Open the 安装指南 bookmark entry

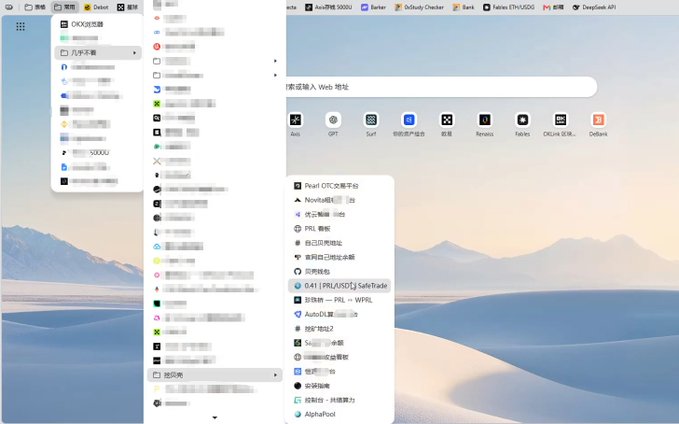(x=340, y=386)
